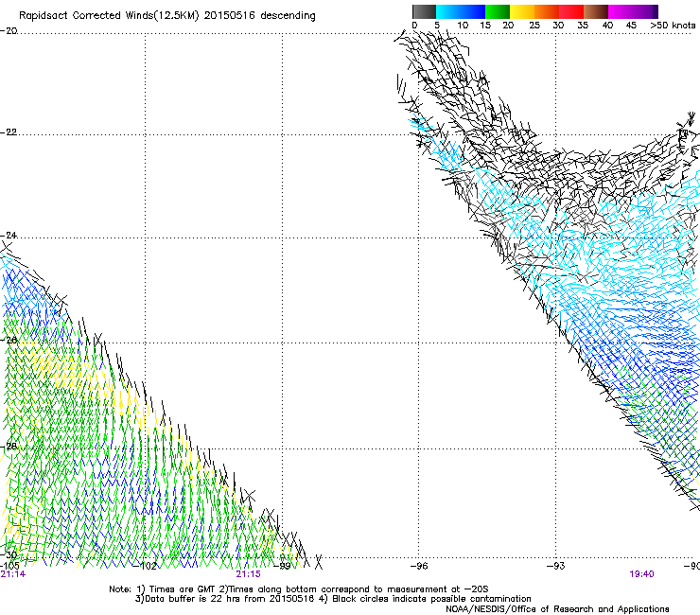The width and height of the screenshot is (700, 615).
Task: Click the 21:15 swath time label
Action: click(x=248, y=574)
